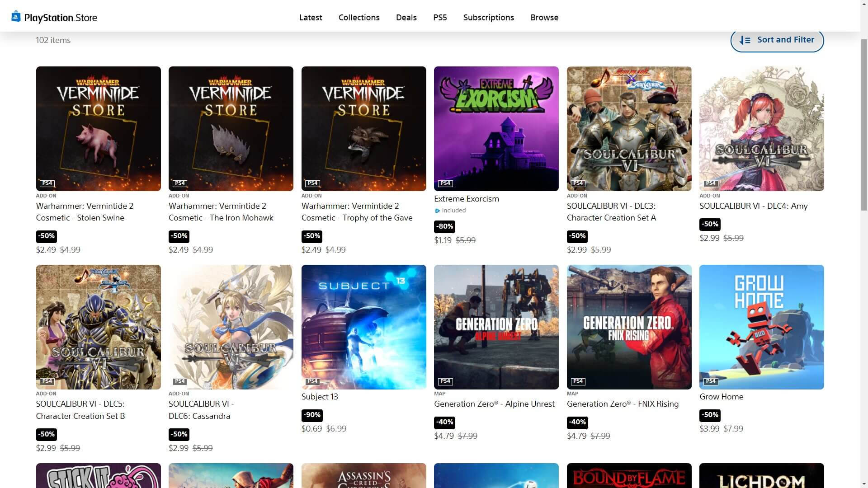Open the Latest menu item
Image resolution: width=868 pixels, height=488 pixels.
311,18
